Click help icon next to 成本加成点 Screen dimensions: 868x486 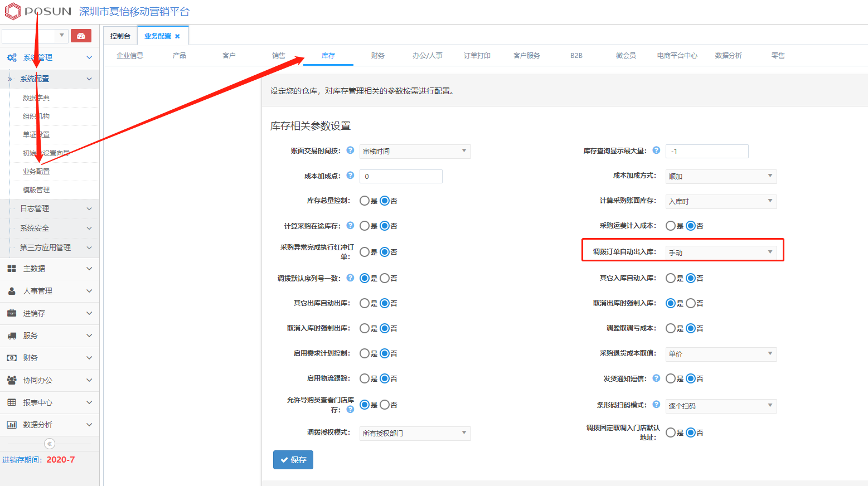pyautogui.click(x=350, y=176)
